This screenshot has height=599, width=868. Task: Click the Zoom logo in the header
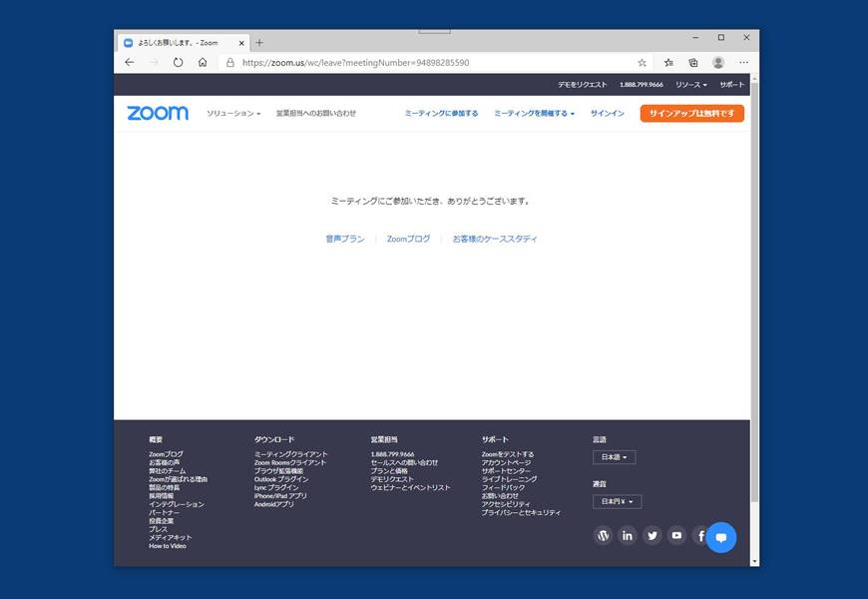pos(158,113)
